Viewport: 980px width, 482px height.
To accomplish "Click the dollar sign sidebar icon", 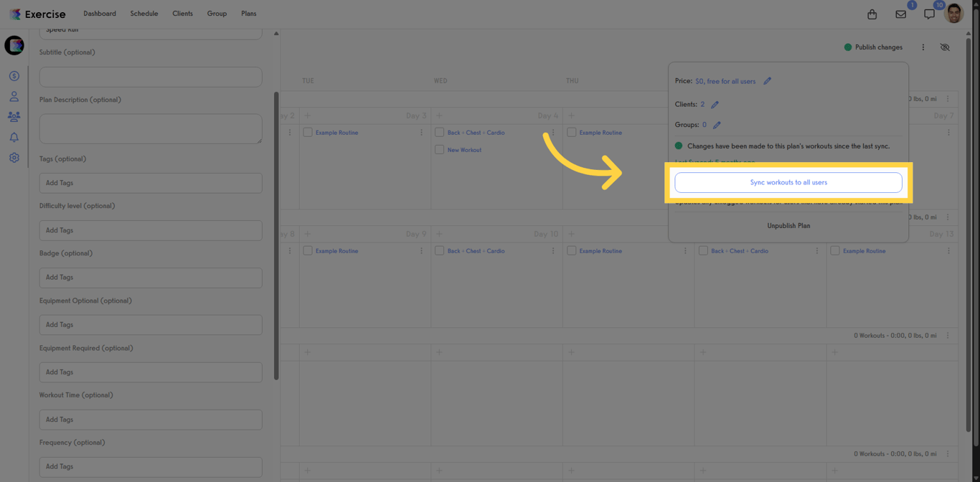I will (14, 76).
